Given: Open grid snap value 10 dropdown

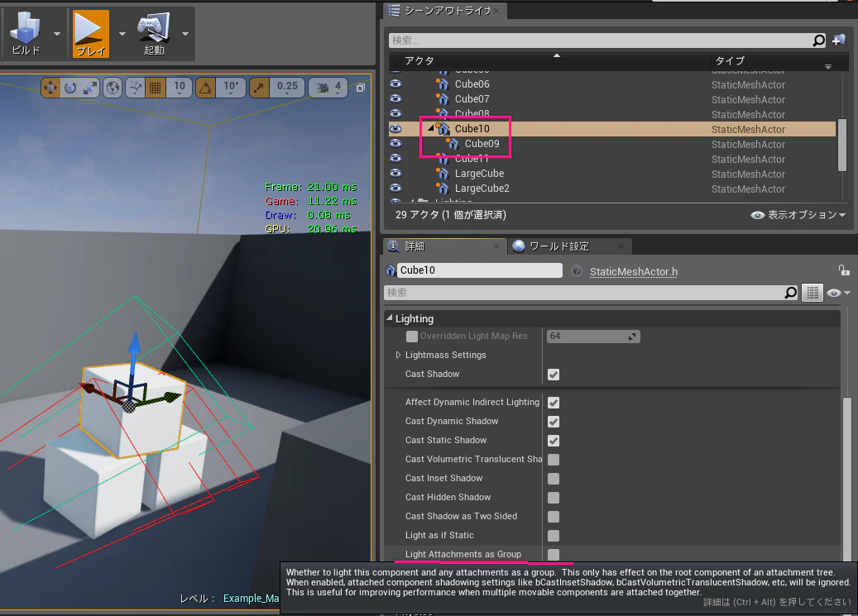Looking at the screenshot, I should tap(180, 88).
